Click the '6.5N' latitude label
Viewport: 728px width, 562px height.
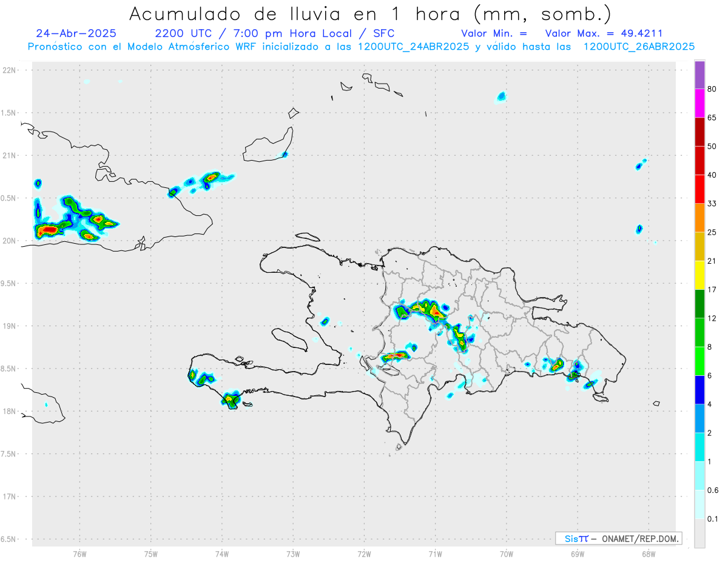(8, 539)
